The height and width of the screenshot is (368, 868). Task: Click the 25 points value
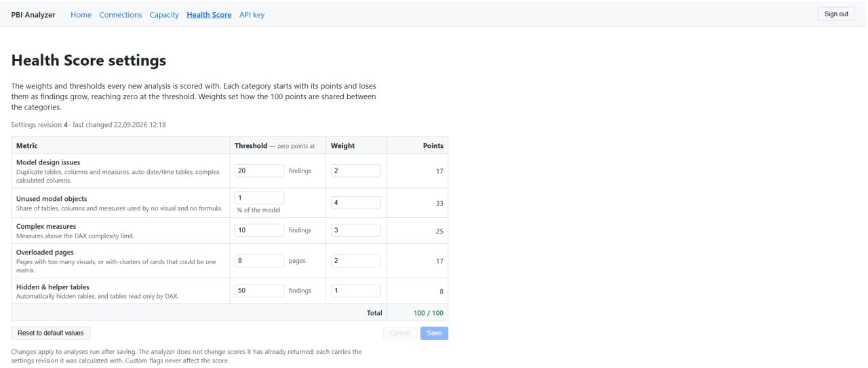[x=439, y=231]
